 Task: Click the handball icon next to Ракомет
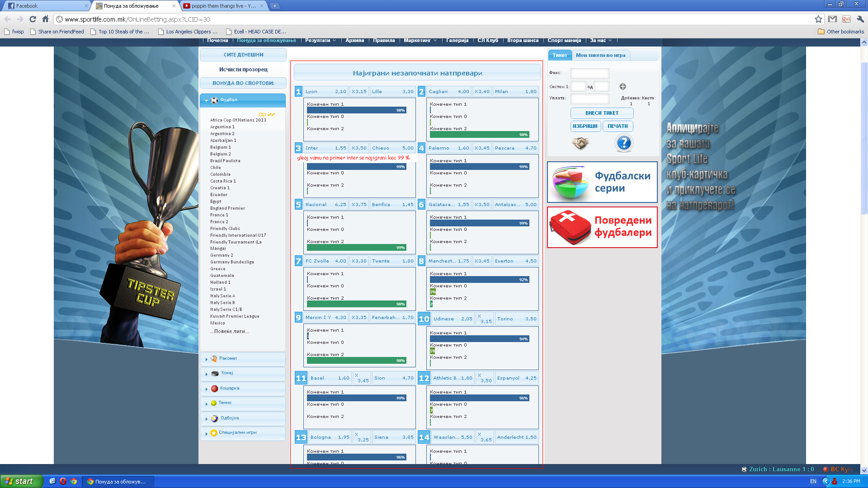pos(214,359)
